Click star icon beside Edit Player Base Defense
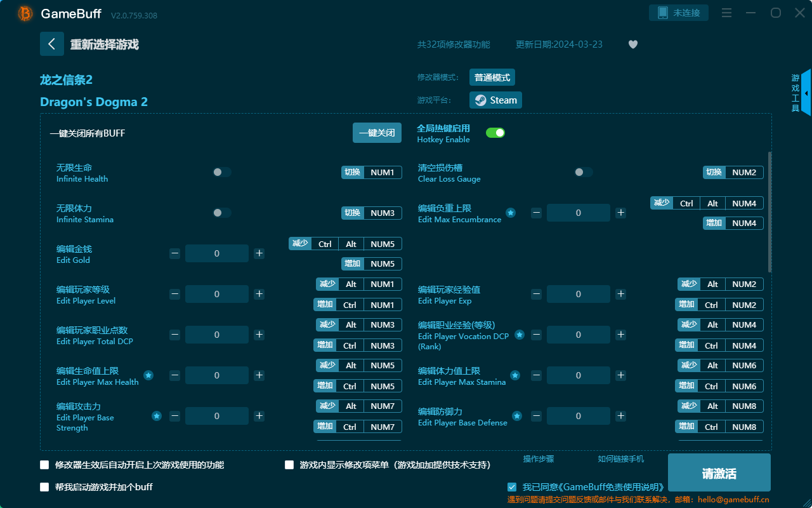Image resolution: width=812 pixels, height=508 pixels. click(517, 416)
